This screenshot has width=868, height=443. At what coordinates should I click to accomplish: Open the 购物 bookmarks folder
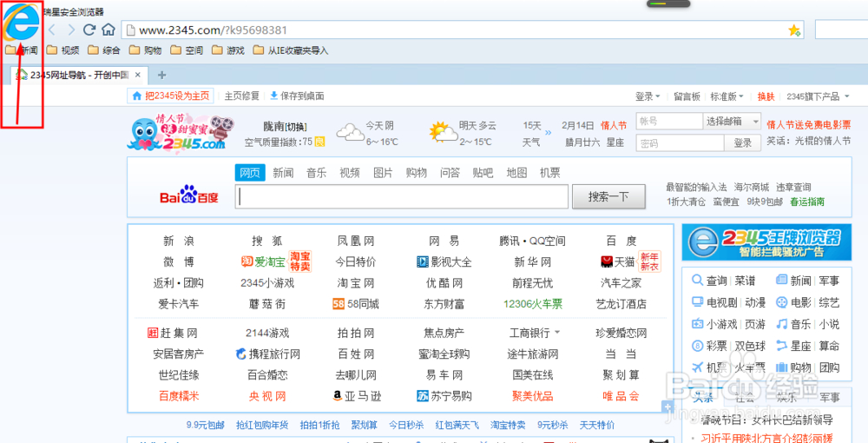[x=145, y=50]
